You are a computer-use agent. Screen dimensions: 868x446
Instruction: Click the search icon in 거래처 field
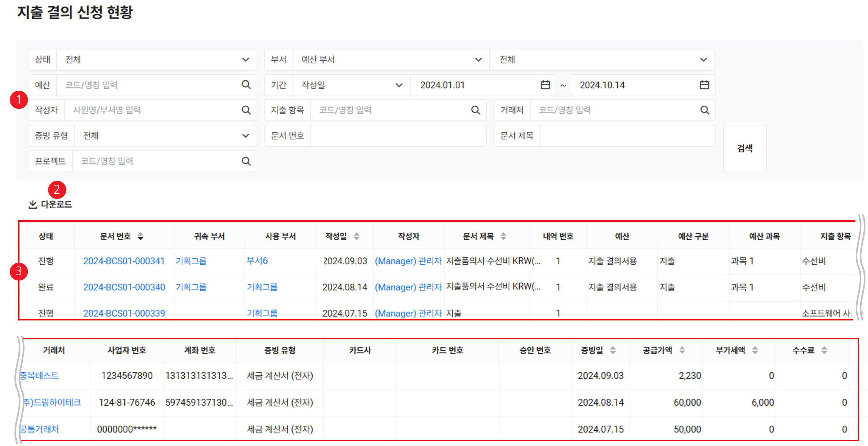pos(705,110)
